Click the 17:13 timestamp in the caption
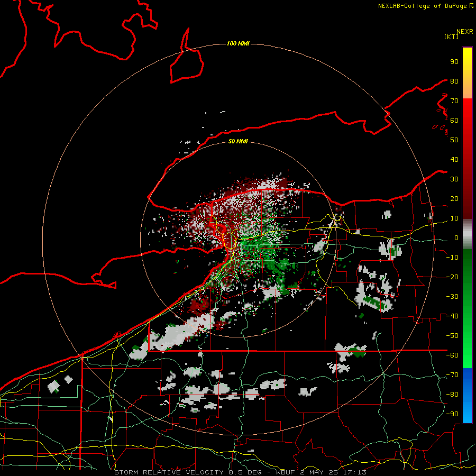This screenshot has width=476, height=476. [x=354, y=472]
